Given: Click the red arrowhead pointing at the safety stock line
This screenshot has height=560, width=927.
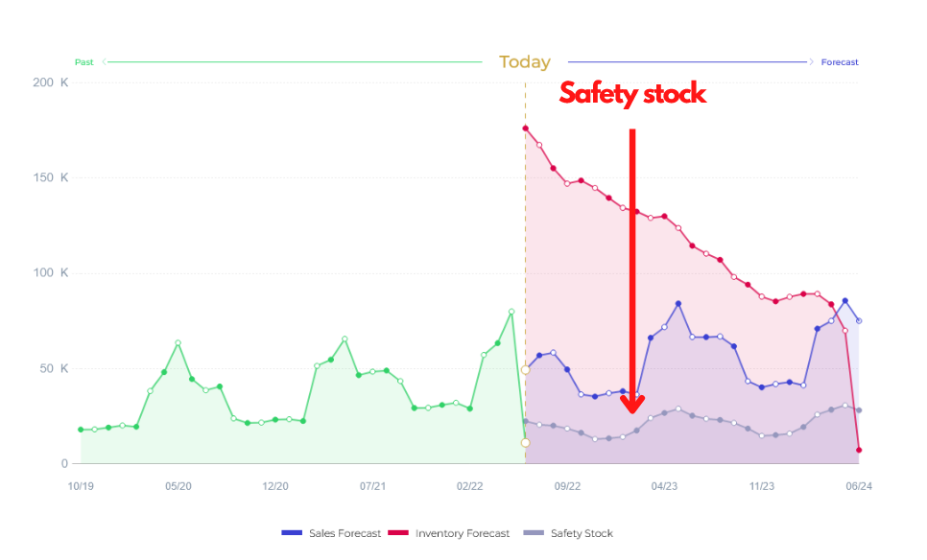Looking at the screenshot, I should [x=631, y=403].
